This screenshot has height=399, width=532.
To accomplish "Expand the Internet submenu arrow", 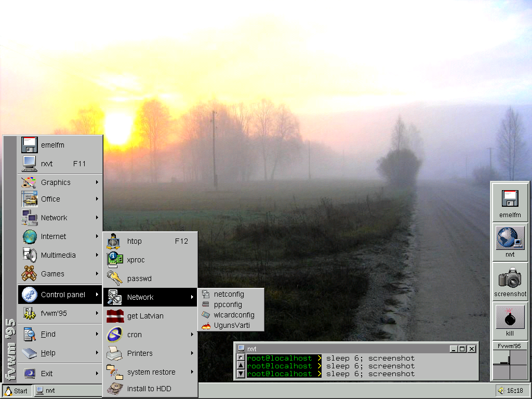I will [x=97, y=236].
